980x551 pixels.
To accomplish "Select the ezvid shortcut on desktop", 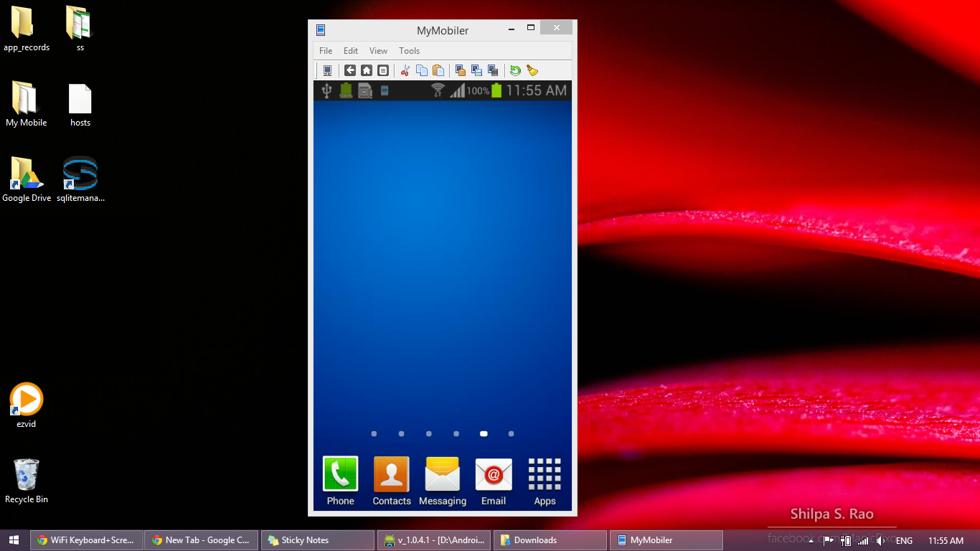I will [27, 405].
